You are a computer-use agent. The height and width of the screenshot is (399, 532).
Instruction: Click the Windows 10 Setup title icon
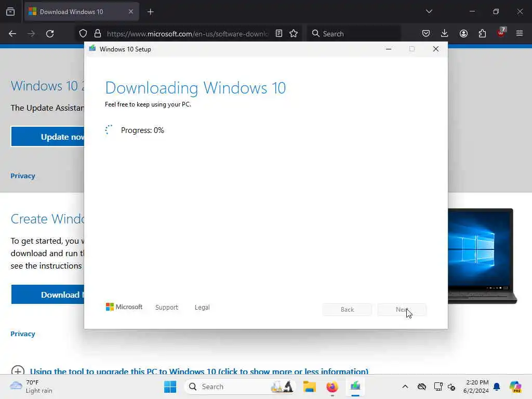[92, 49]
